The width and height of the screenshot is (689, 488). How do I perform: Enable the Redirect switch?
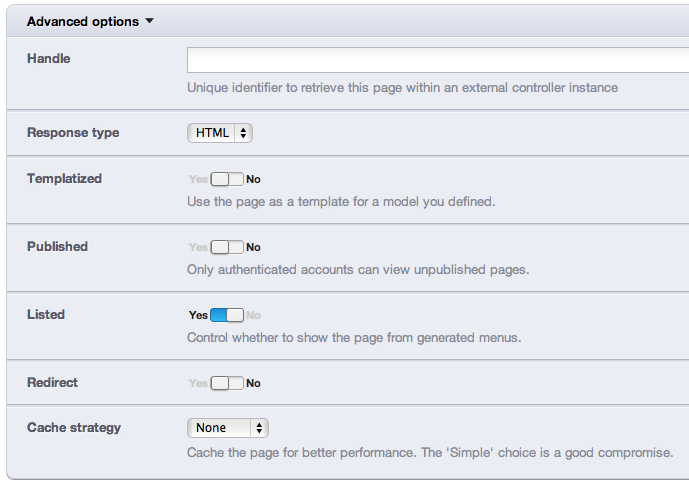[227, 383]
